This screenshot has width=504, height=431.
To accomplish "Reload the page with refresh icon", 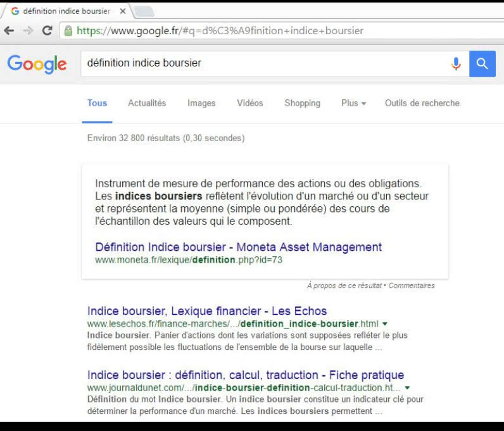I will click(x=47, y=30).
